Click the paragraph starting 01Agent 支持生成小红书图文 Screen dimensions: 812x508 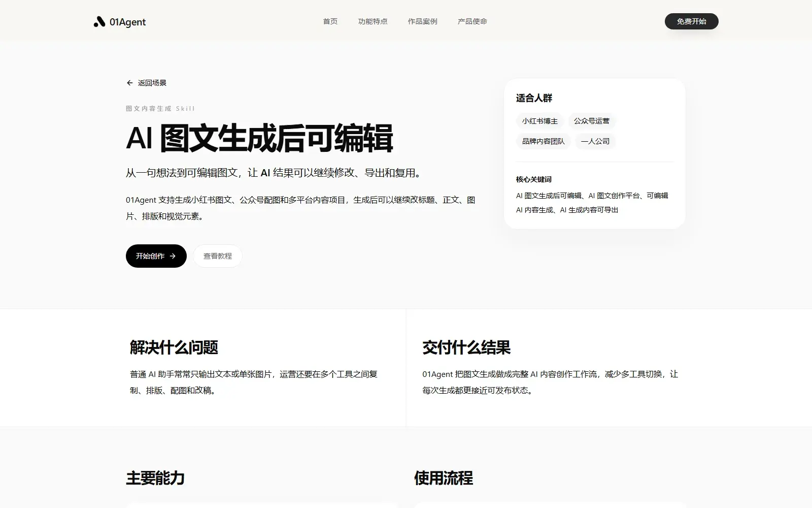pos(300,208)
